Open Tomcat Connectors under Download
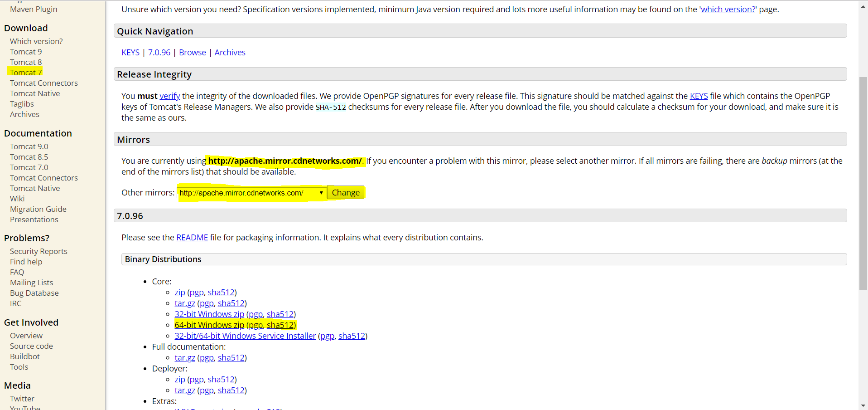 (44, 83)
